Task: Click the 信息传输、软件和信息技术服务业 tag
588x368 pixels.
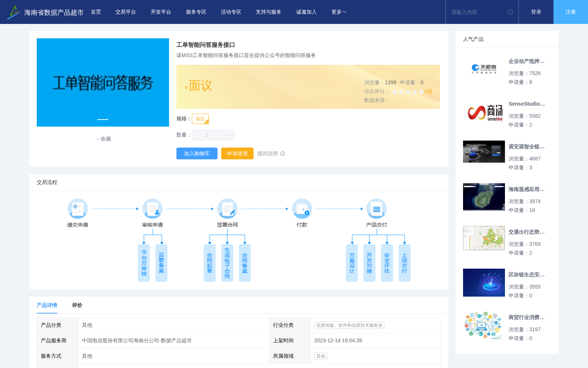Action: [349, 325]
